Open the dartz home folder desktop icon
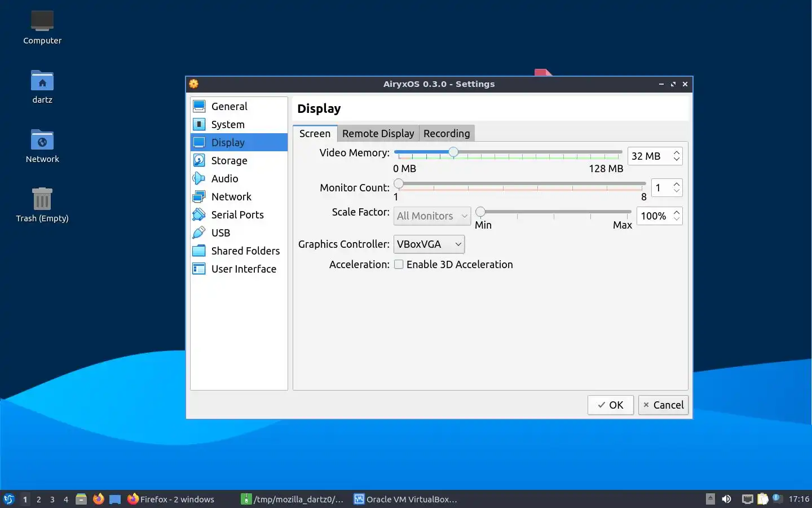This screenshot has height=508, width=812. click(x=42, y=81)
